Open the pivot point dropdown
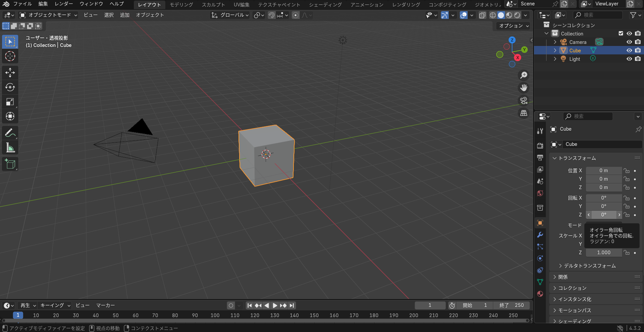 (259, 15)
